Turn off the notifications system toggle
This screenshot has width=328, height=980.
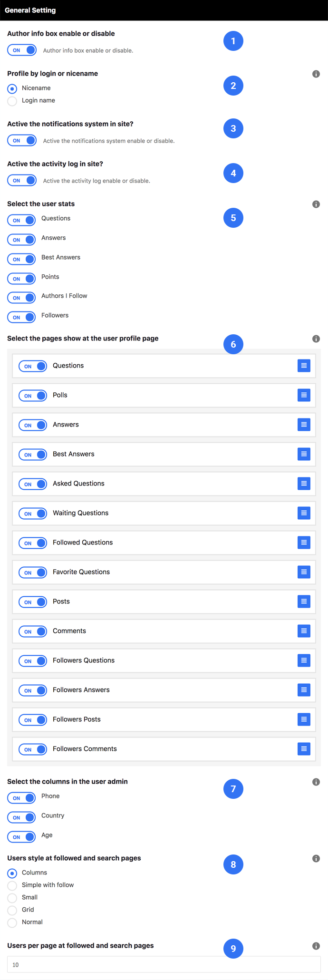click(x=22, y=140)
